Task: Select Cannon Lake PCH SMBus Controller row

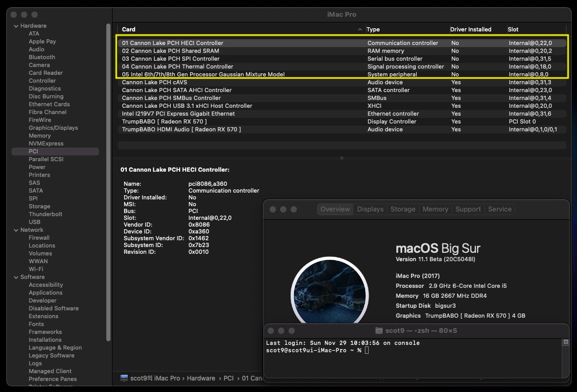Action: pyautogui.click(x=342, y=98)
